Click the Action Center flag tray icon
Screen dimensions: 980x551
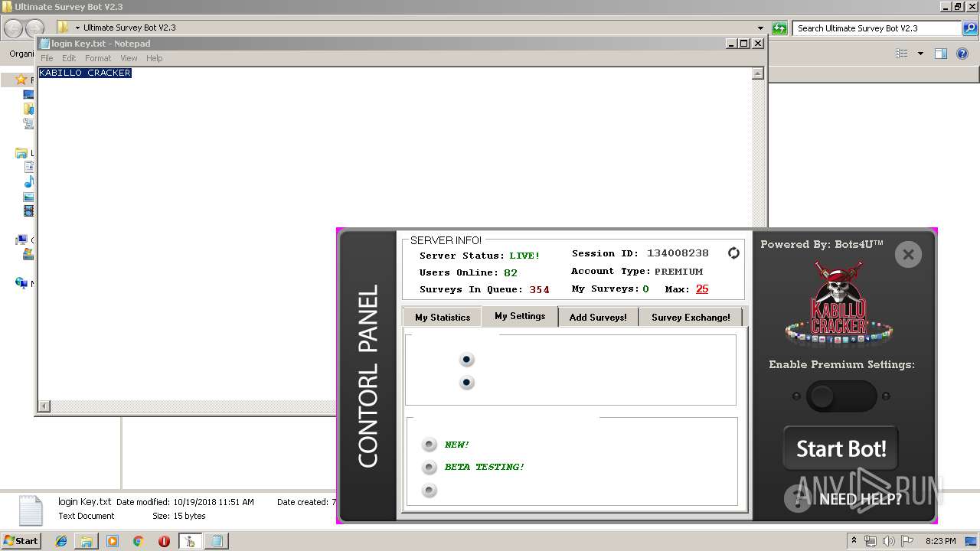click(x=908, y=541)
